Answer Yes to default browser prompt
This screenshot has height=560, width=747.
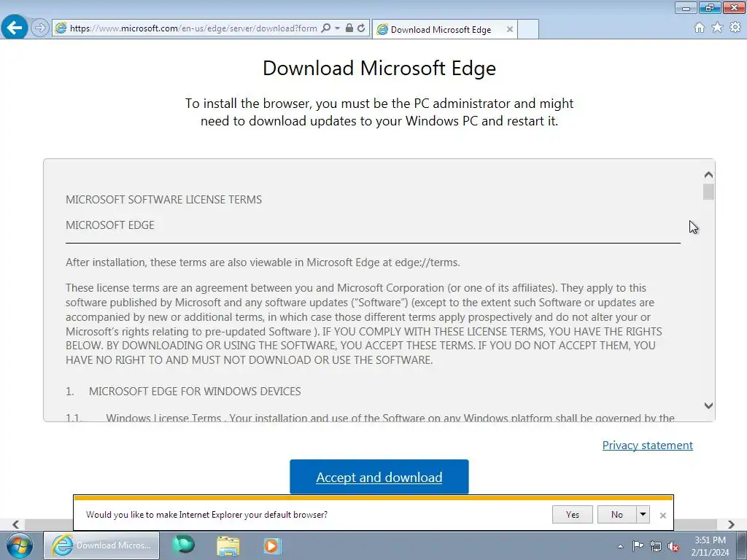point(573,514)
